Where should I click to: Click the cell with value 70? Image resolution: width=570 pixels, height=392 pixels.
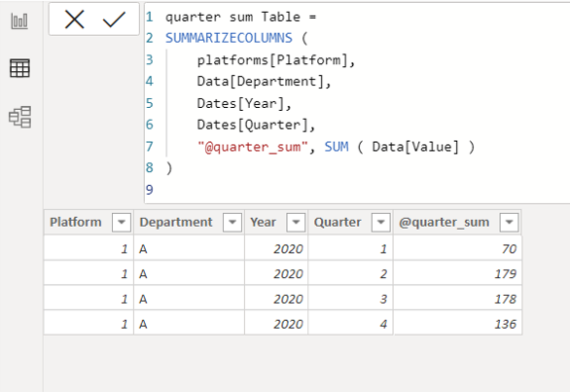(x=458, y=249)
